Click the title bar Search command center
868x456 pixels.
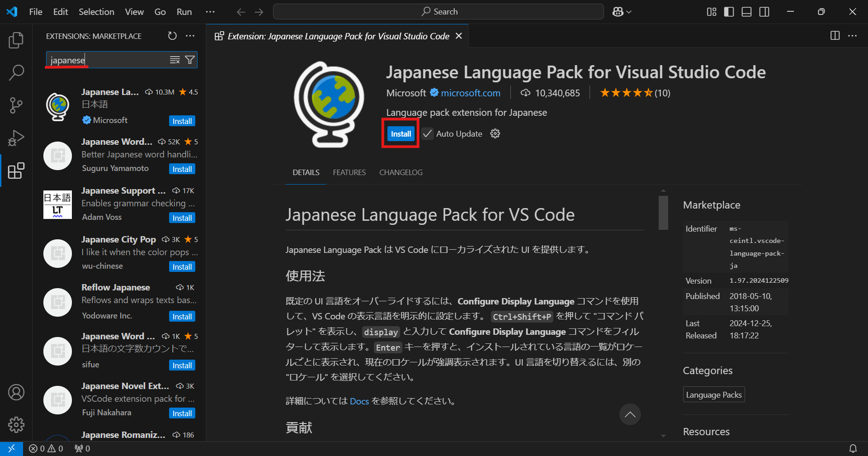439,12
